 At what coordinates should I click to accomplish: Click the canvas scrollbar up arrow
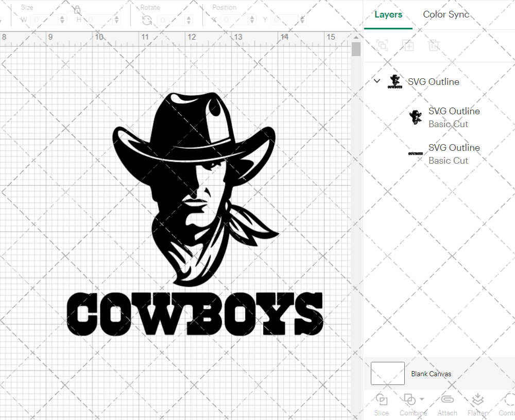tap(356, 37)
